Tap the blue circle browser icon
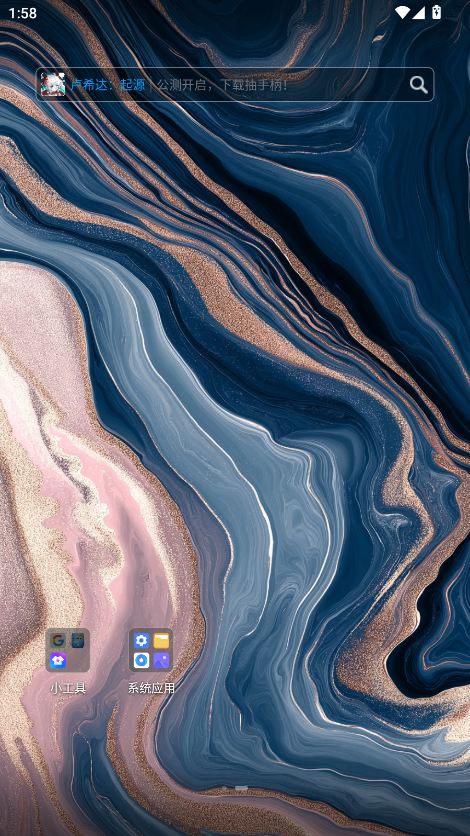The height and width of the screenshot is (836, 470). (x=141, y=660)
